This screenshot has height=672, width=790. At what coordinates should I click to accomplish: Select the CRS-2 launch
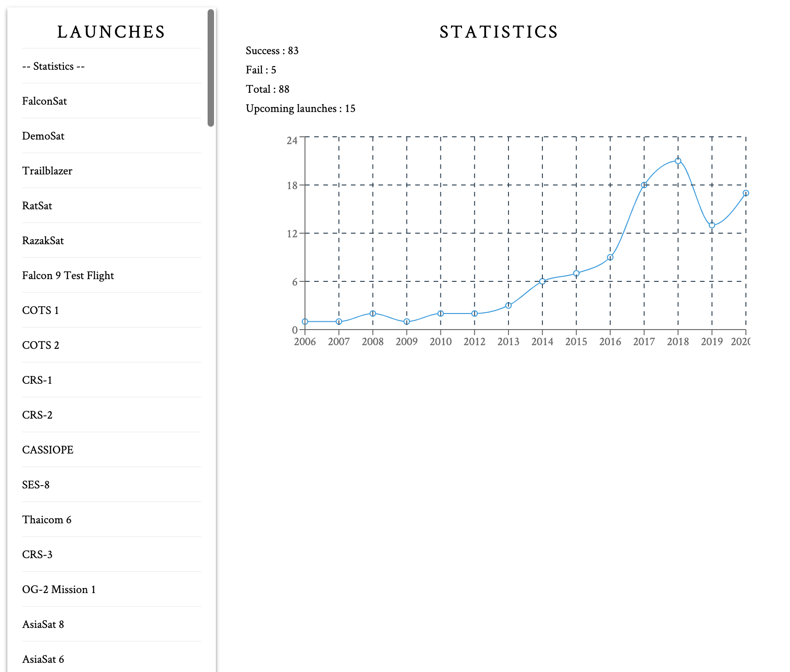(x=112, y=415)
